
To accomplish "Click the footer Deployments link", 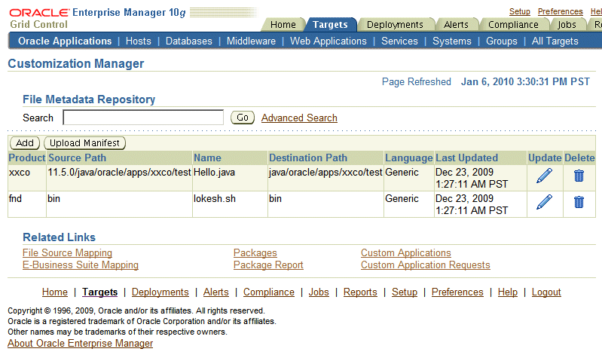I will coord(160,292).
